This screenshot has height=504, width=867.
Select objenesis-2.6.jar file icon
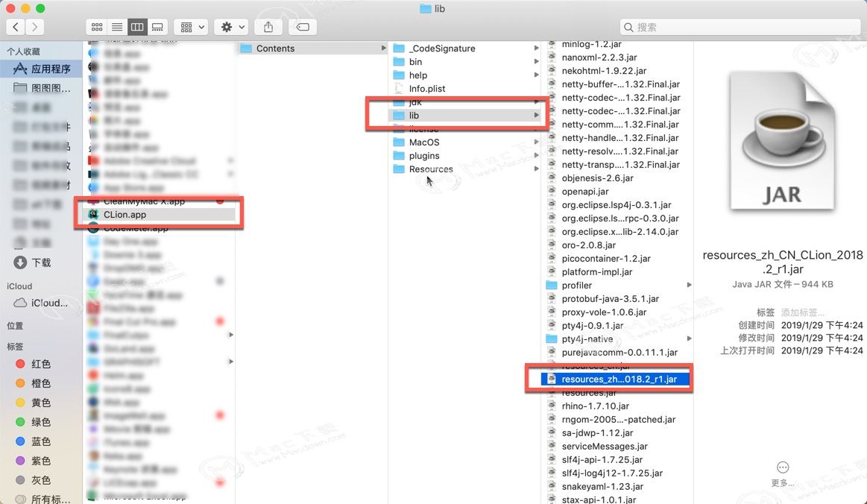[x=551, y=177]
